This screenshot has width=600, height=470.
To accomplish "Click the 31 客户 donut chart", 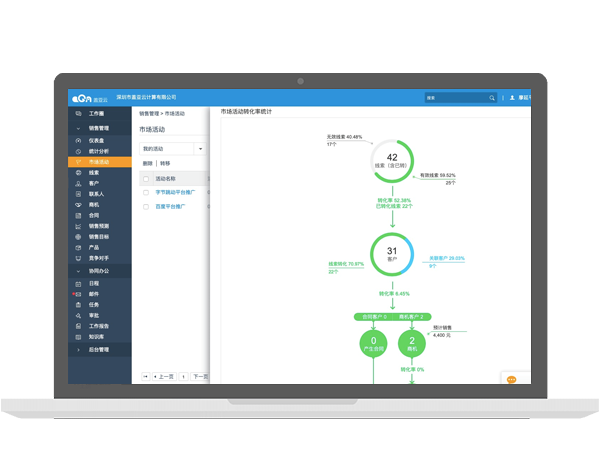I will coord(392,255).
